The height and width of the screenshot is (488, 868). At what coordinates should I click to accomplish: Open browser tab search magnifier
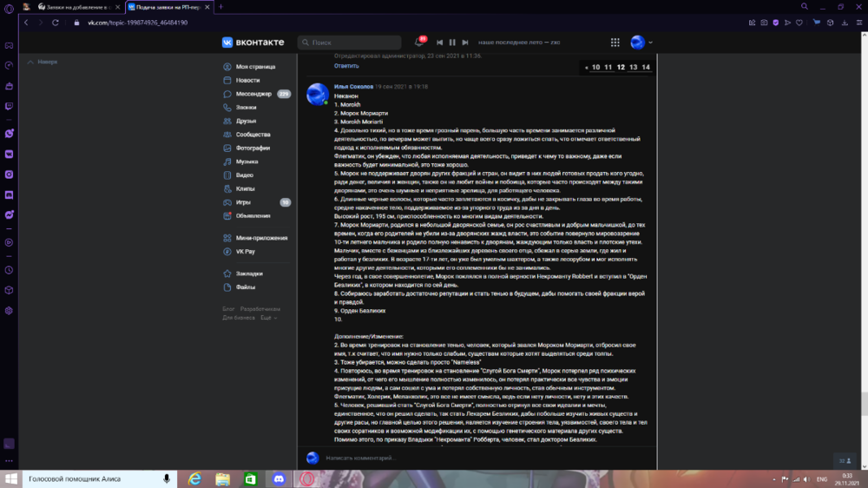[x=805, y=7]
